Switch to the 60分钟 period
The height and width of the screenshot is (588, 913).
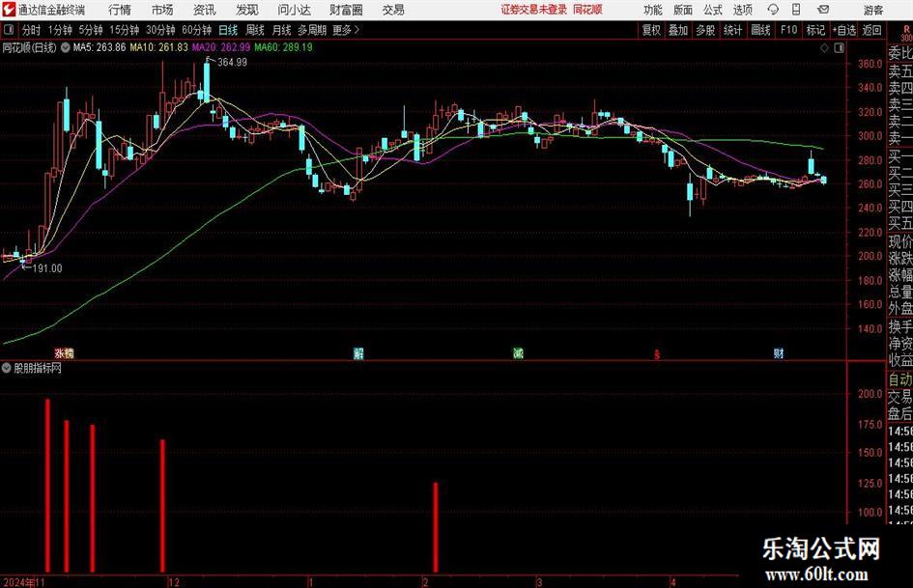pyautogui.click(x=196, y=30)
